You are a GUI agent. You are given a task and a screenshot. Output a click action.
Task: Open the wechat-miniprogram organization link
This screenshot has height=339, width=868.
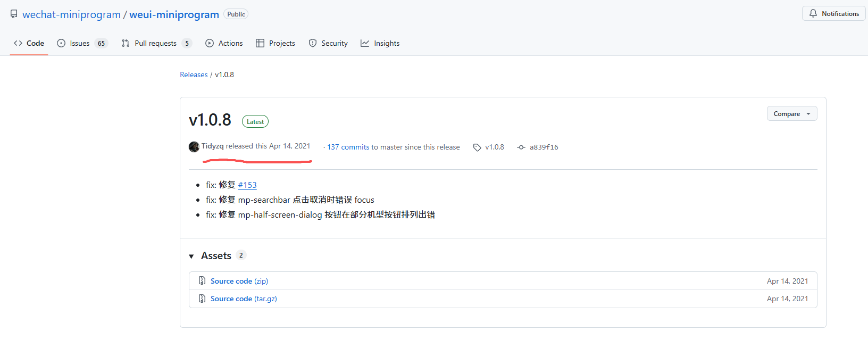[x=71, y=14]
